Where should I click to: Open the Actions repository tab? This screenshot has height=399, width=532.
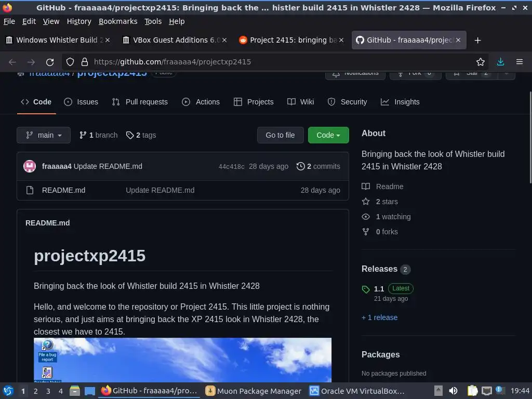click(x=201, y=102)
